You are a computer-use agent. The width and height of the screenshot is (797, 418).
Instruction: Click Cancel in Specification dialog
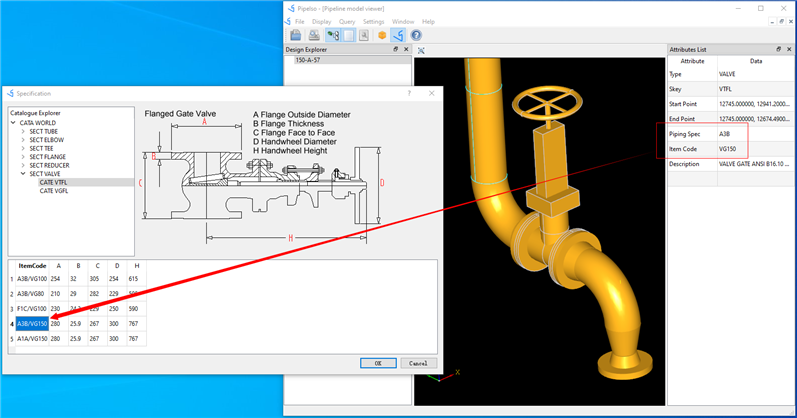tap(418, 363)
